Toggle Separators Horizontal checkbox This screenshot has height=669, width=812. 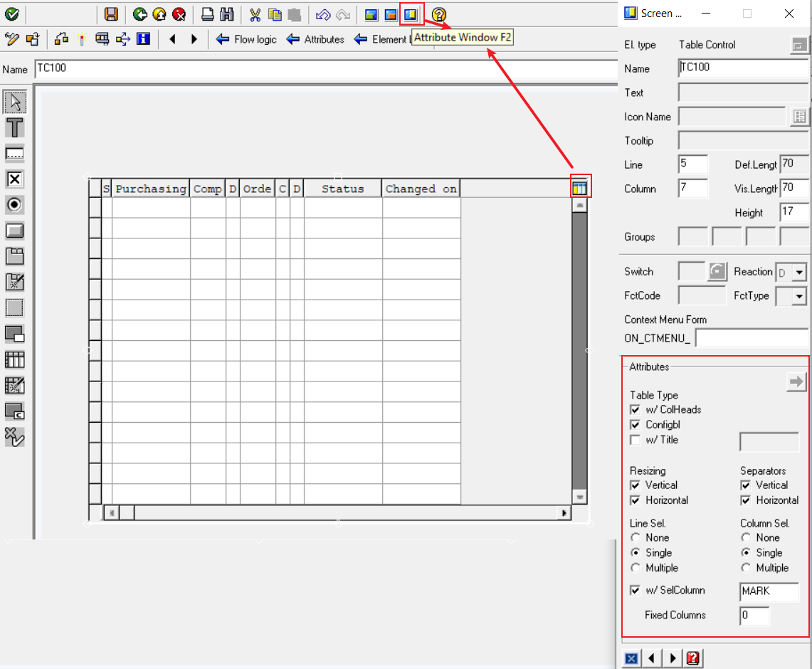point(746,500)
